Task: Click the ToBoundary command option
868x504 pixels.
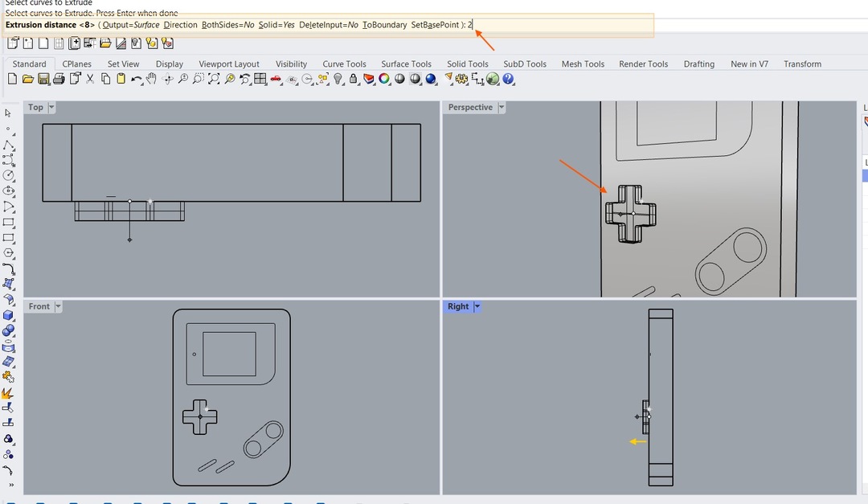Action: [x=385, y=25]
